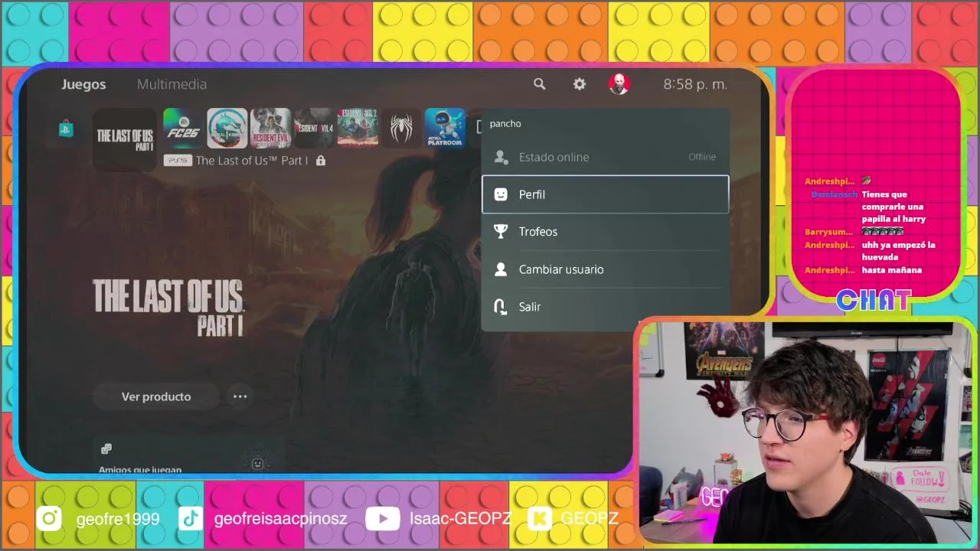Click the Offline status text
This screenshot has height=551, width=980.
pos(702,157)
